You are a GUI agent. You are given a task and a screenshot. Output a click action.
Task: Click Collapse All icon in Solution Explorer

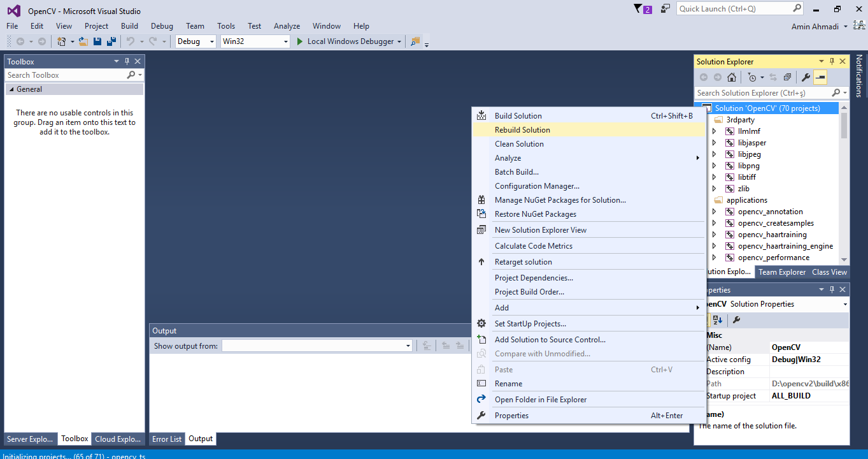(x=787, y=77)
